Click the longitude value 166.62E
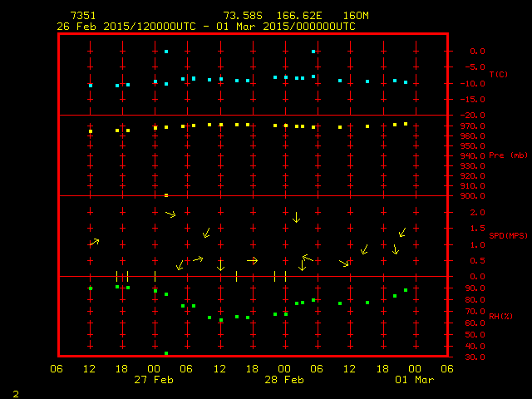This screenshot has width=532, height=399. click(x=300, y=16)
